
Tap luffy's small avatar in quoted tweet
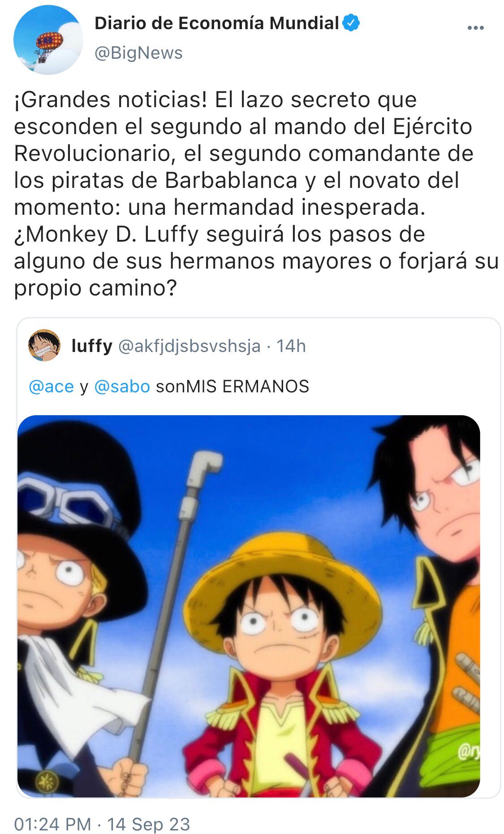click(x=44, y=345)
